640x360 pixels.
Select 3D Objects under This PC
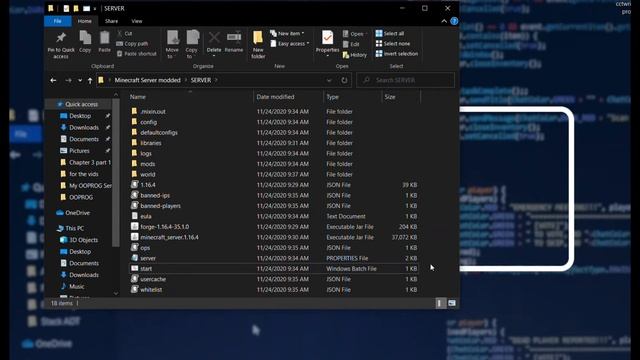[x=83, y=240]
